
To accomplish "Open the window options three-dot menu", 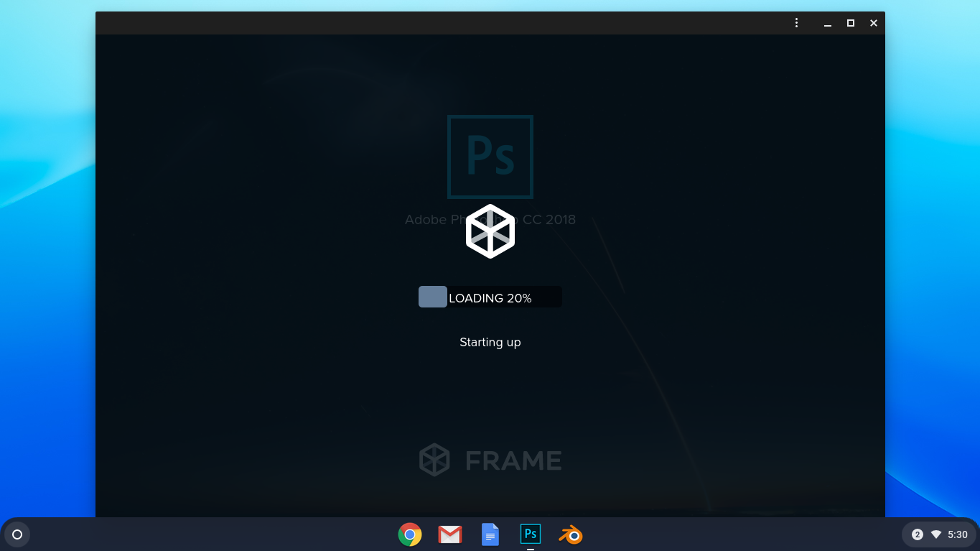I will pyautogui.click(x=796, y=22).
